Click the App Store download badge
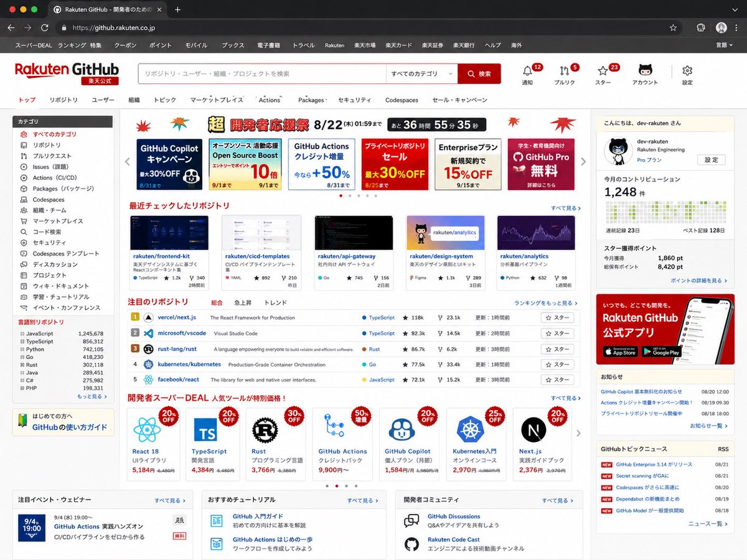The width and height of the screenshot is (747, 560). 620,352
